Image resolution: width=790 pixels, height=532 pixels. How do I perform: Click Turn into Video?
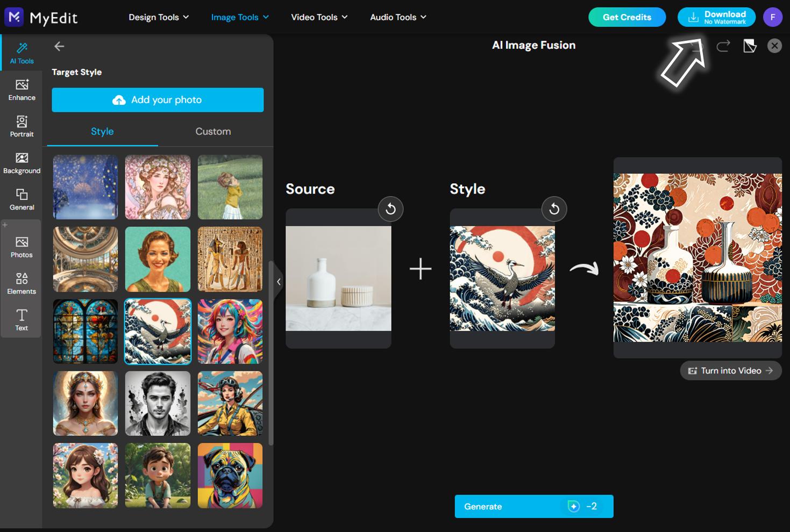(x=730, y=370)
